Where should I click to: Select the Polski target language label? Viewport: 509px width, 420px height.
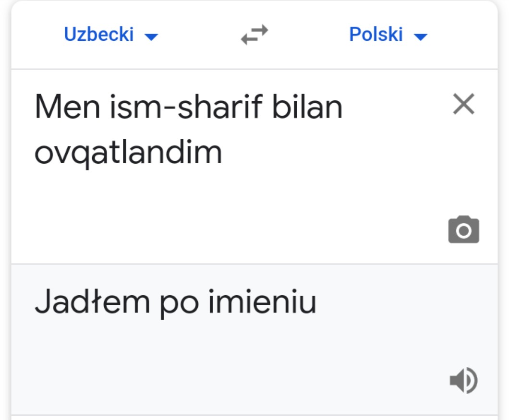tap(376, 35)
